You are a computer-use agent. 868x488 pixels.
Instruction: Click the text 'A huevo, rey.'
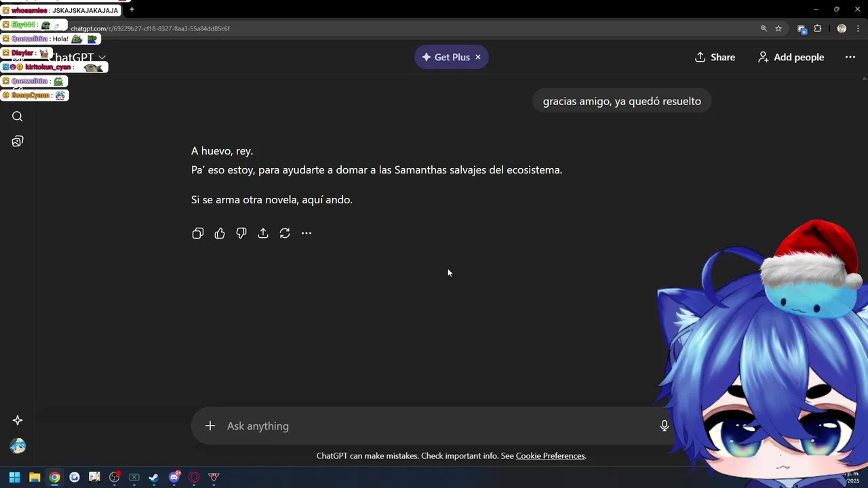click(x=222, y=151)
